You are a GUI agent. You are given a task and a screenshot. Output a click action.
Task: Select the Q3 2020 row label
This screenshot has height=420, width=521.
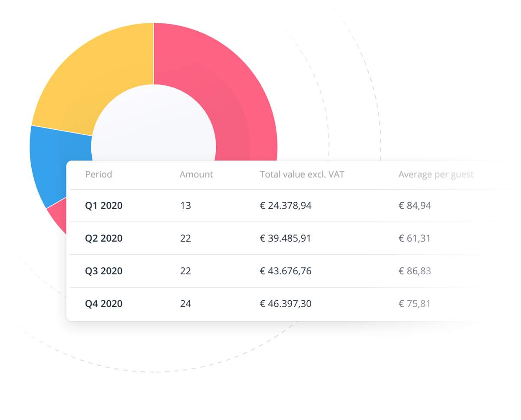pyautogui.click(x=104, y=271)
